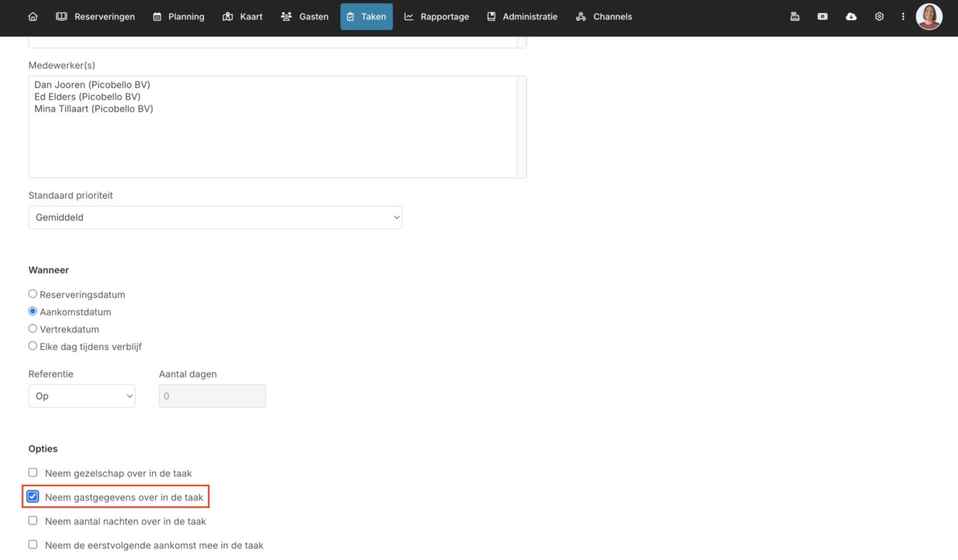This screenshot has height=560, width=958.
Task: Open the settings gear icon
Action: (x=879, y=17)
